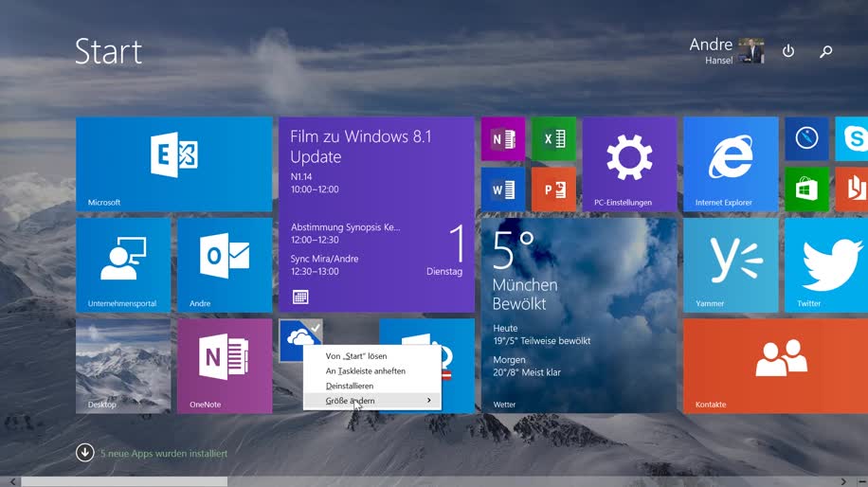This screenshot has height=487, width=868.
Task: Open the Kontakte people tile
Action: [x=775, y=366]
